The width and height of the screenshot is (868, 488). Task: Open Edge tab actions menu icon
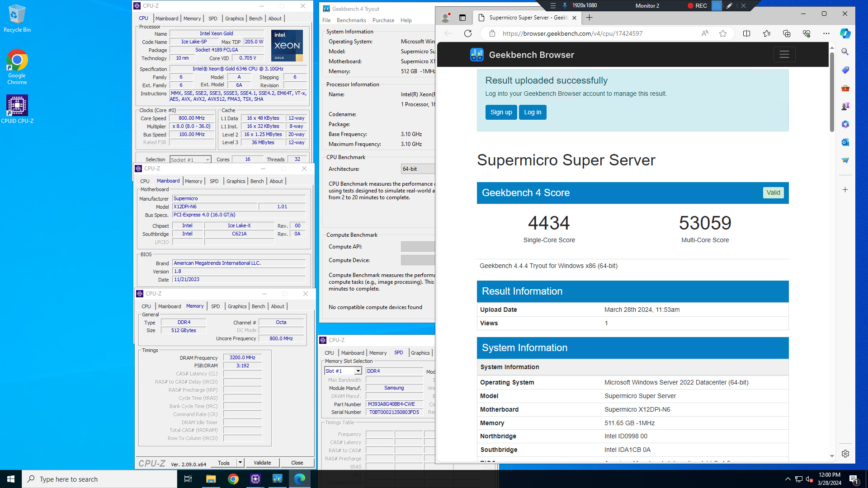click(x=462, y=18)
